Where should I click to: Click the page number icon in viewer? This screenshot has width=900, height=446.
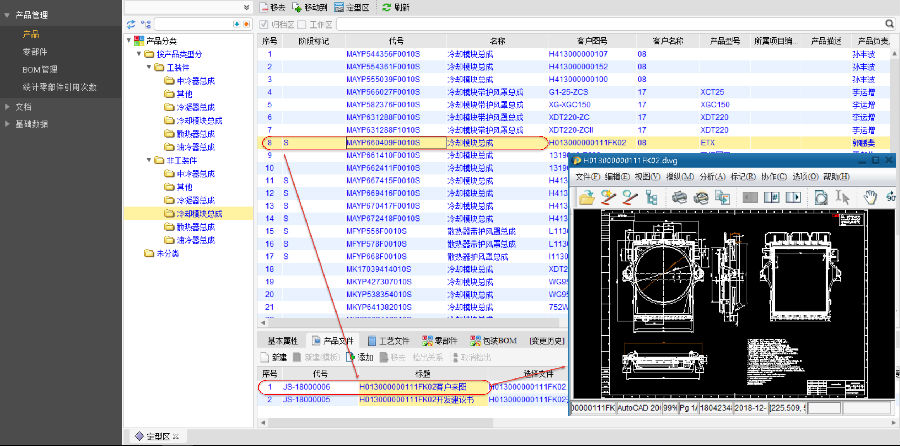pyautogui.click(x=772, y=197)
